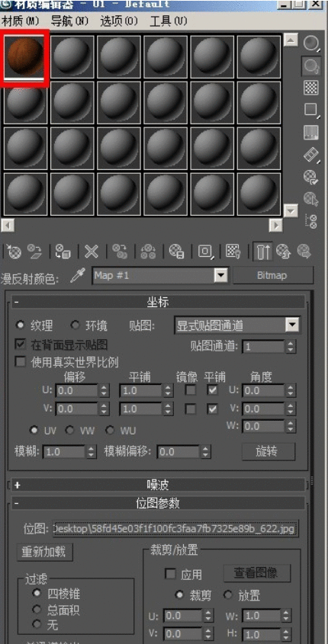Click the 模糊 spinner arrows
The width and height of the screenshot is (328, 644).
coord(91,452)
